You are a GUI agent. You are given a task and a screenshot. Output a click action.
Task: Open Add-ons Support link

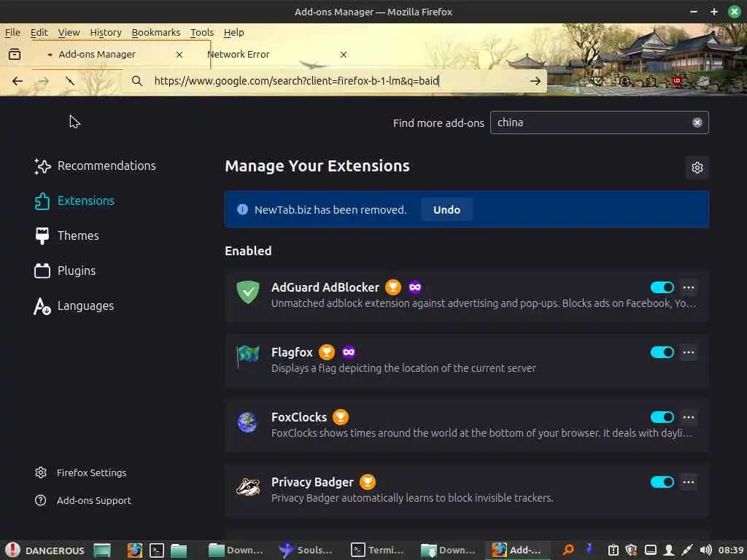83,500
